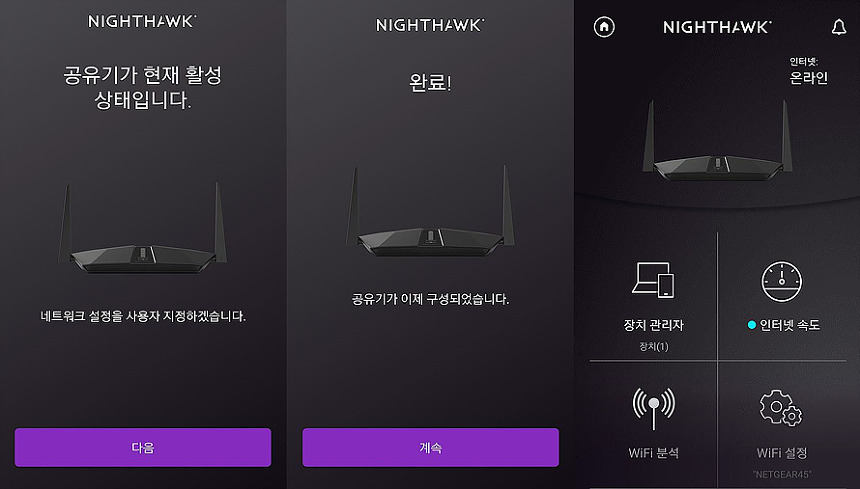Click the double gear WiFi settings icon

[781, 407]
